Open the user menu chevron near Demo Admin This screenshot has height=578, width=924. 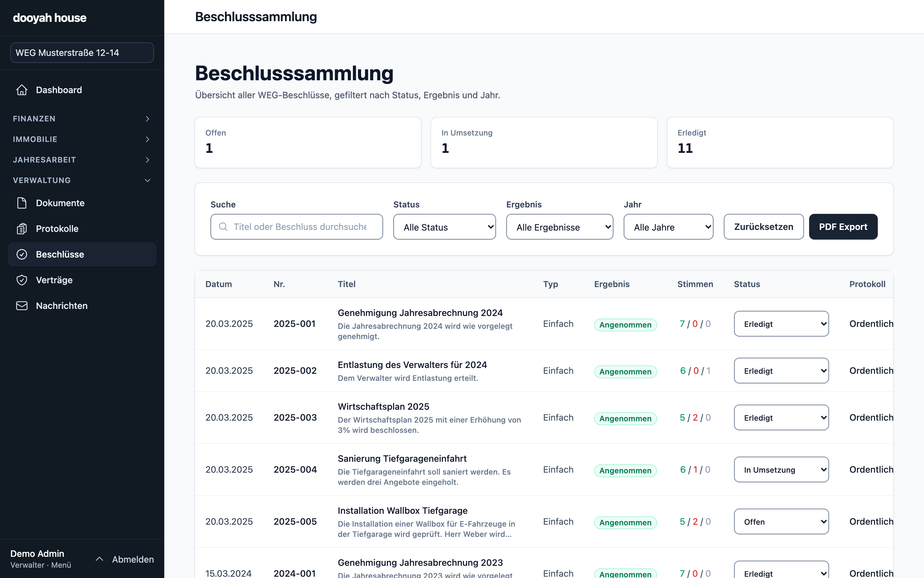click(99, 559)
